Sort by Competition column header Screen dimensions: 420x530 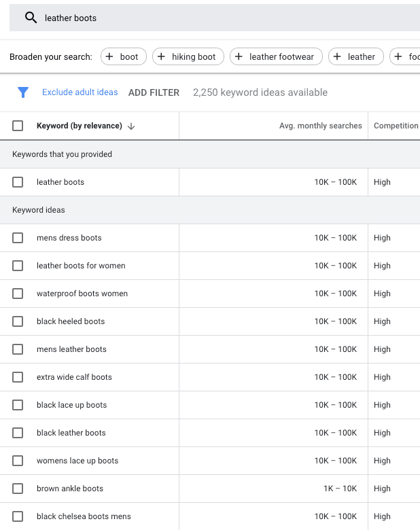[396, 126]
